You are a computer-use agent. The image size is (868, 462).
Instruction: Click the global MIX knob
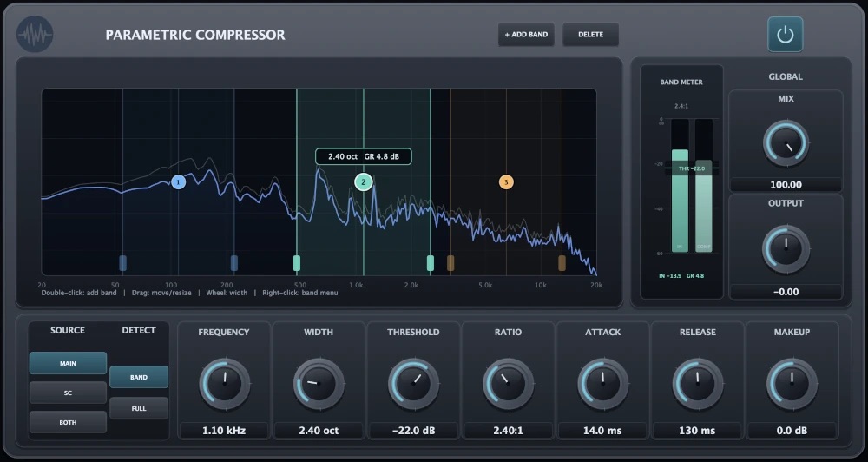tap(786, 143)
